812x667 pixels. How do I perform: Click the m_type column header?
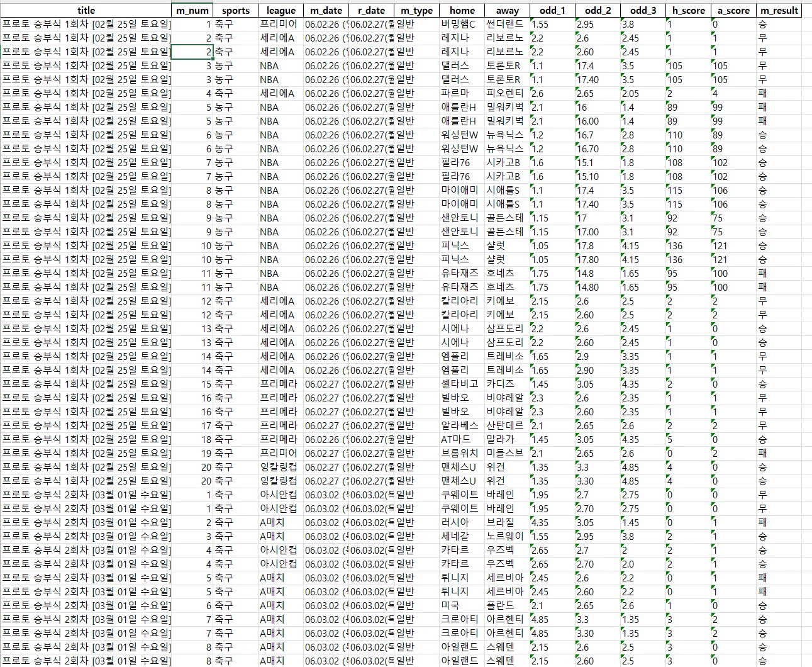click(416, 10)
